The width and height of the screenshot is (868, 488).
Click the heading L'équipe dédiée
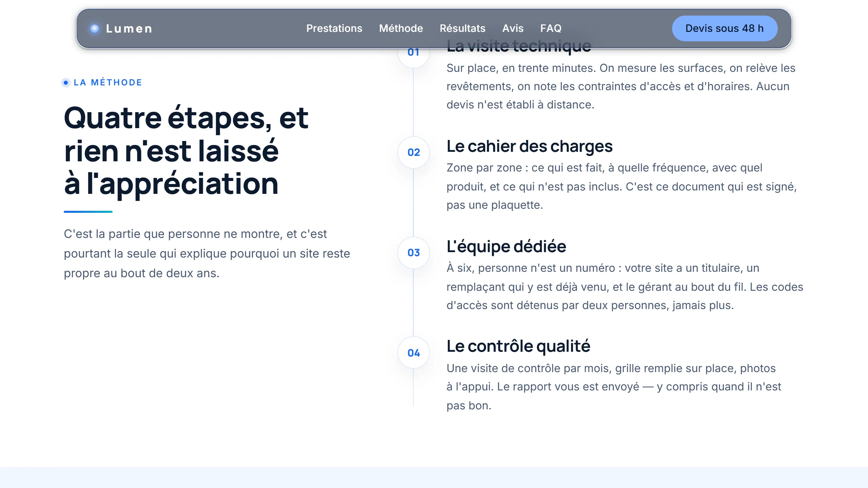(506, 246)
